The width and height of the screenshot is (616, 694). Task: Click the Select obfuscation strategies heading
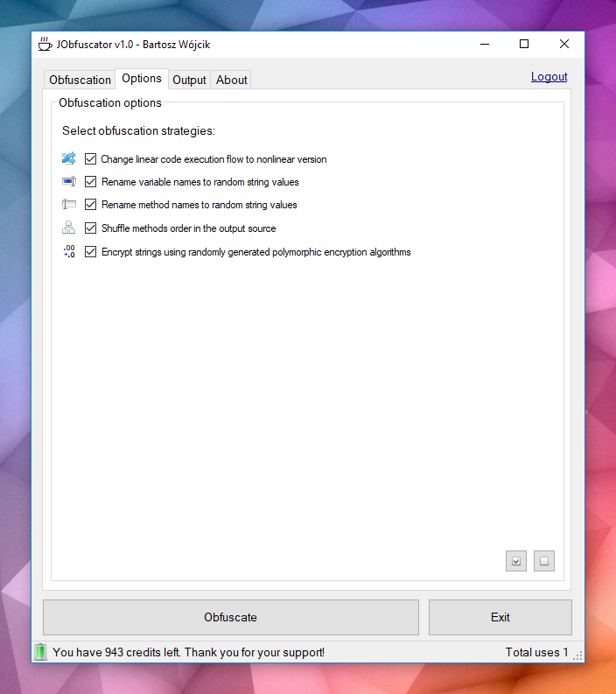point(138,130)
